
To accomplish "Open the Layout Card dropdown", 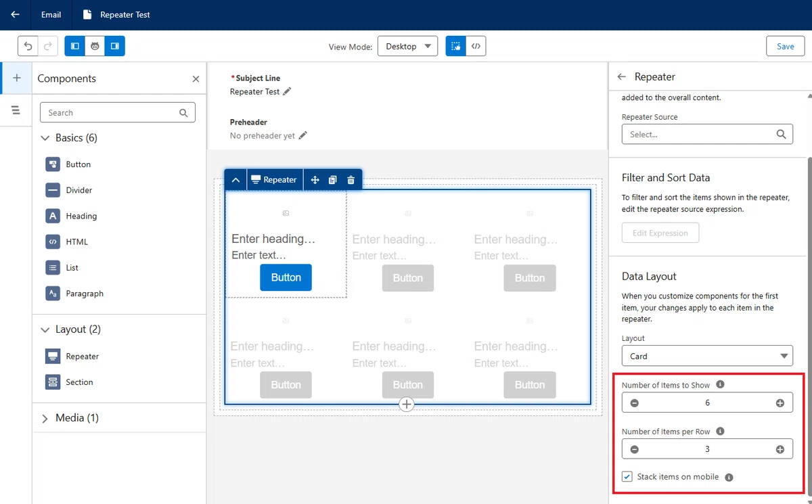I will pos(707,356).
